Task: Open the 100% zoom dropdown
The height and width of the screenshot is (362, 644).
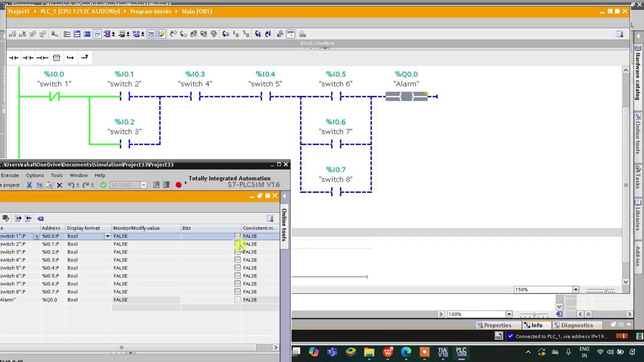Action: pyautogui.click(x=509, y=314)
